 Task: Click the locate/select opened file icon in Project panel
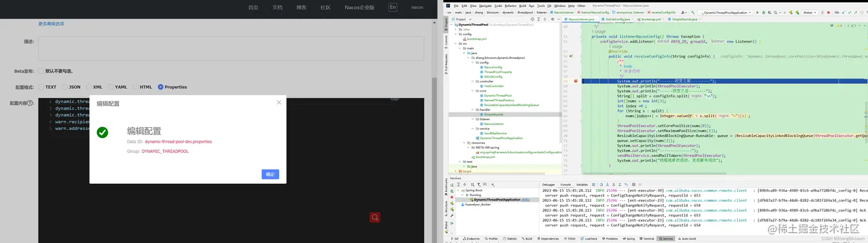click(x=532, y=19)
